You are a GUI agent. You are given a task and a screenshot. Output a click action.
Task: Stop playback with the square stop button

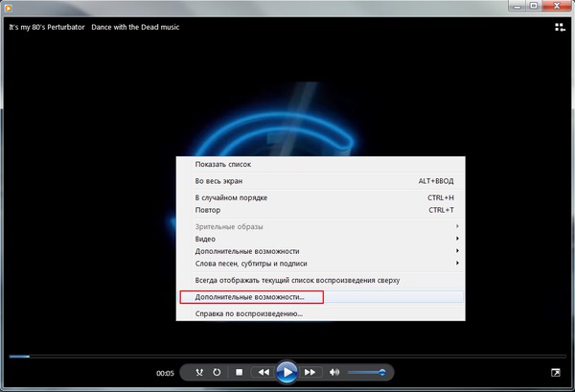point(240,372)
